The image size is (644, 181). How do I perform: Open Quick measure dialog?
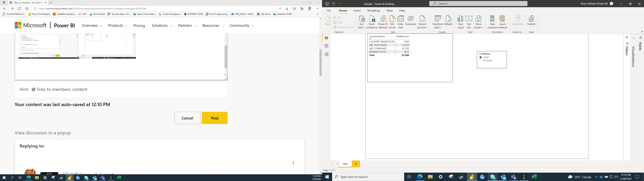tap(502, 22)
